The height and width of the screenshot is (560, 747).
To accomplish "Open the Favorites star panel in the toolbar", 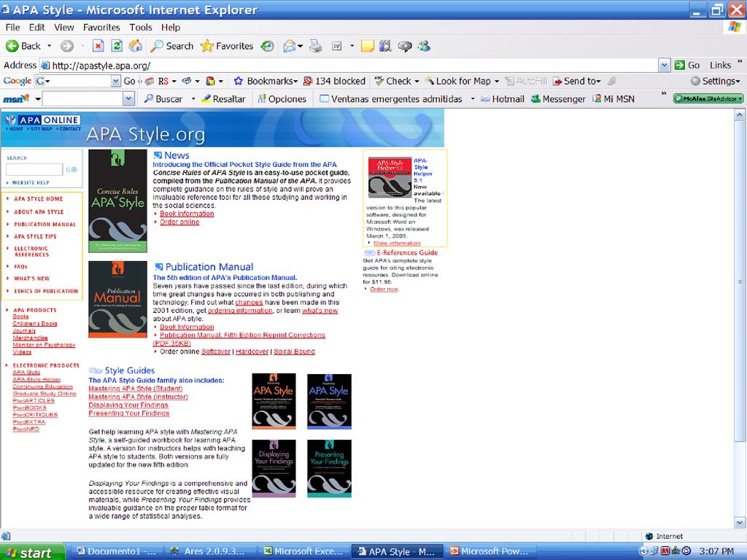I will 227,46.
